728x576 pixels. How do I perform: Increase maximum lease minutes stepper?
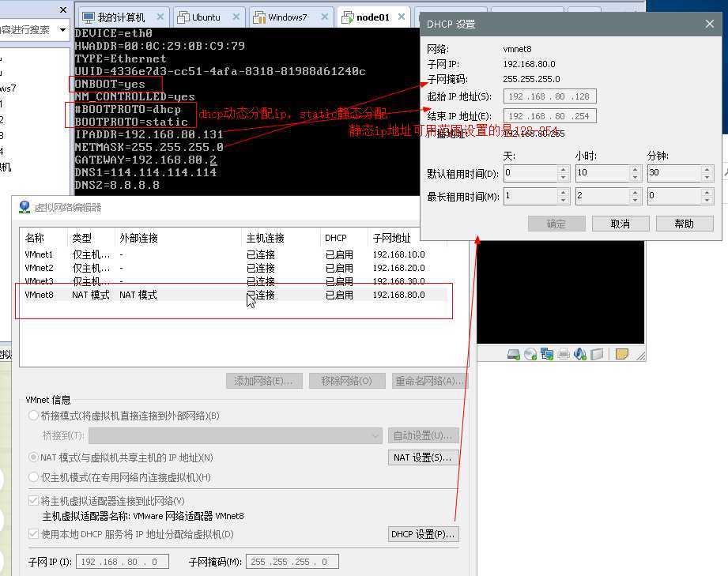click(707, 192)
